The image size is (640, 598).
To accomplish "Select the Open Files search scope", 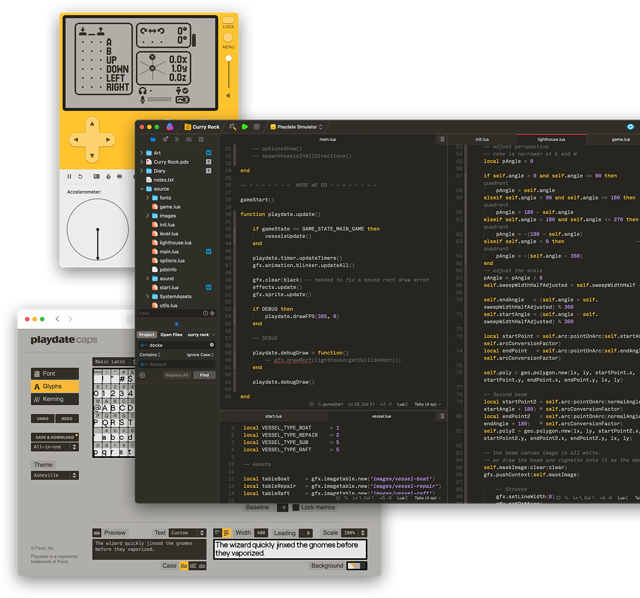I will [x=171, y=334].
